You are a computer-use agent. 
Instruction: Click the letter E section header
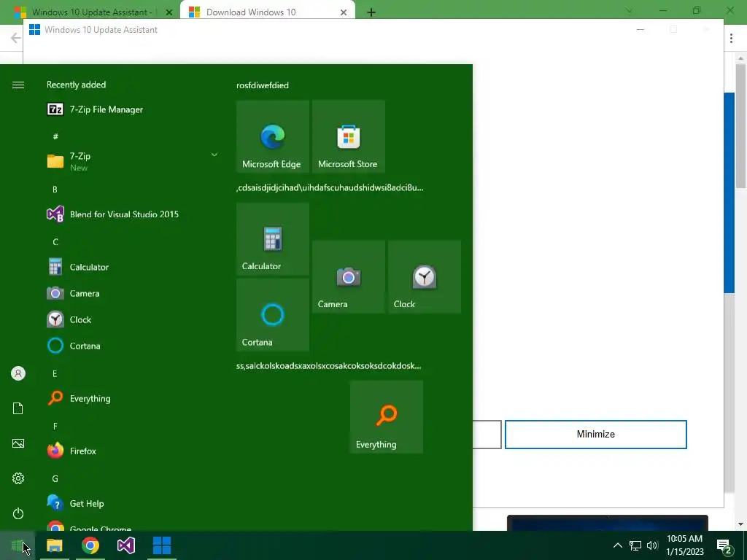55,374
